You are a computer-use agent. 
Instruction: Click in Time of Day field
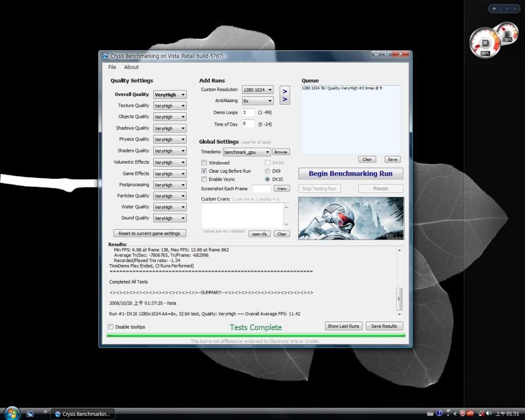coord(248,124)
